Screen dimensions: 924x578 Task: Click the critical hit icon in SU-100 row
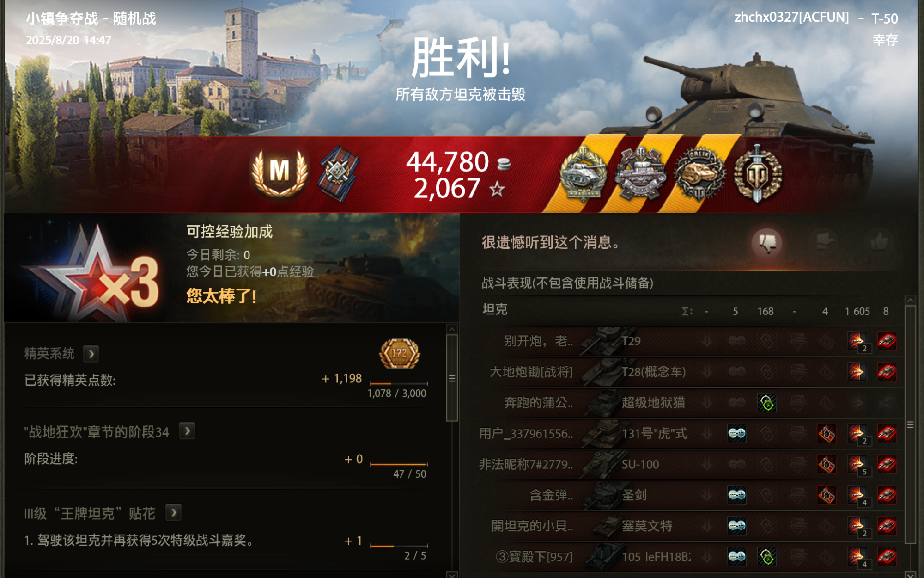pyautogui.click(x=827, y=464)
